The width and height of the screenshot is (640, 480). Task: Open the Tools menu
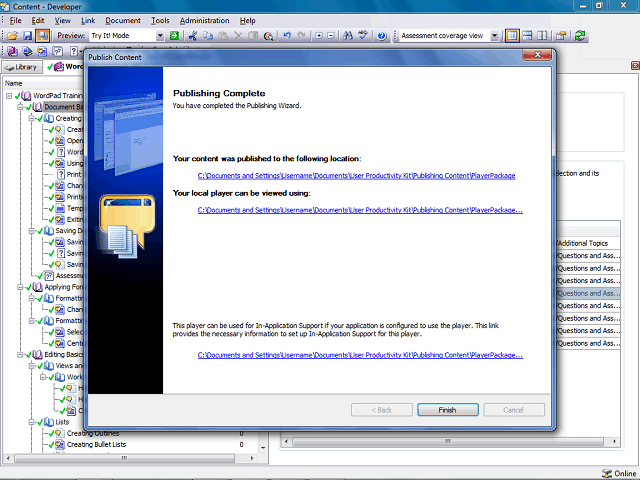(160, 20)
